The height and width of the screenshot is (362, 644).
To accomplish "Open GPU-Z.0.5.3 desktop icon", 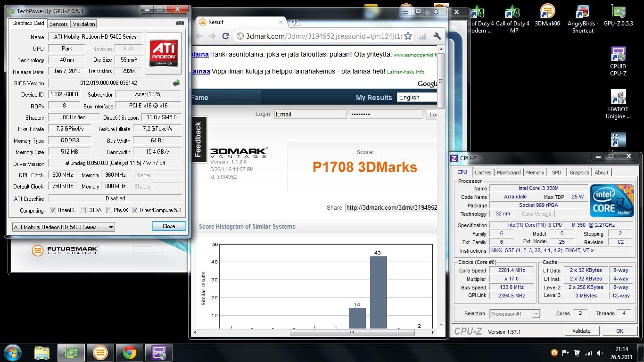I will (618, 15).
